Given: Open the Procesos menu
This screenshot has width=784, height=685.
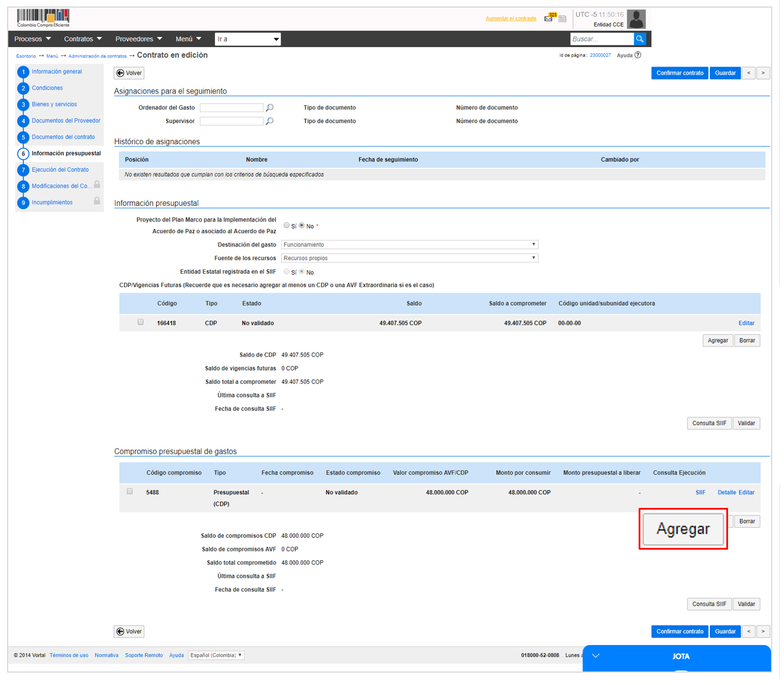Looking at the screenshot, I should pyautogui.click(x=32, y=39).
